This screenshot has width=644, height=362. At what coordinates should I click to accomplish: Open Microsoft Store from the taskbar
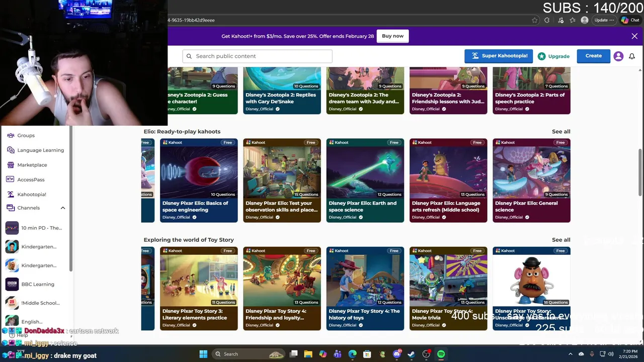[x=367, y=354]
